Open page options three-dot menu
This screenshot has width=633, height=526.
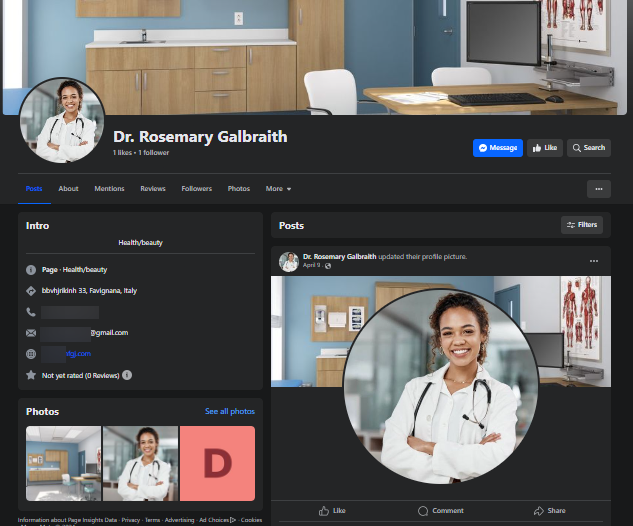point(599,189)
